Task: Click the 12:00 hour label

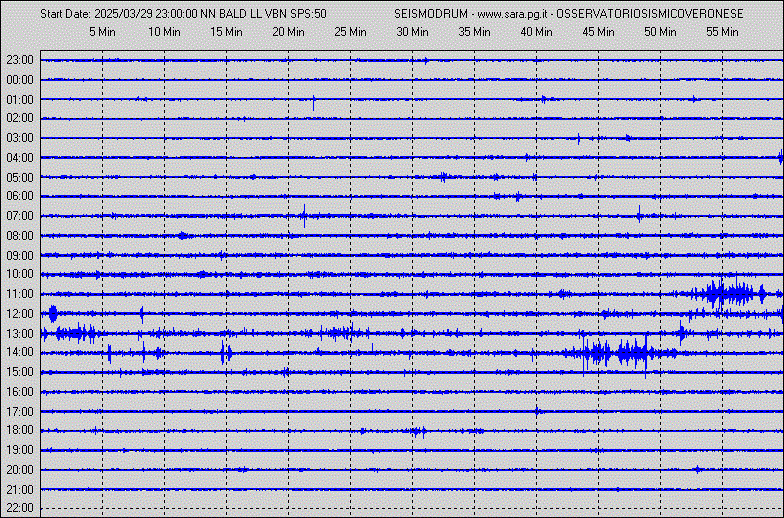Action: coord(20,314)
